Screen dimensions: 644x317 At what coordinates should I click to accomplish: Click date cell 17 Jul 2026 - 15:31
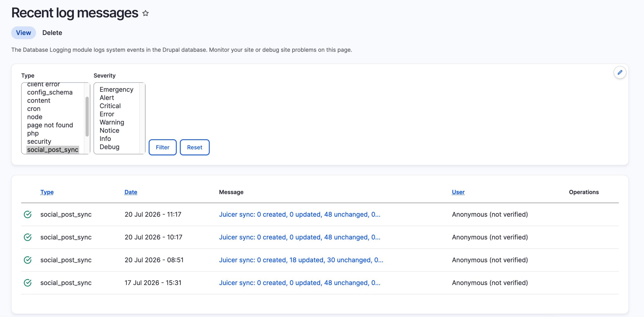[153, 283]
